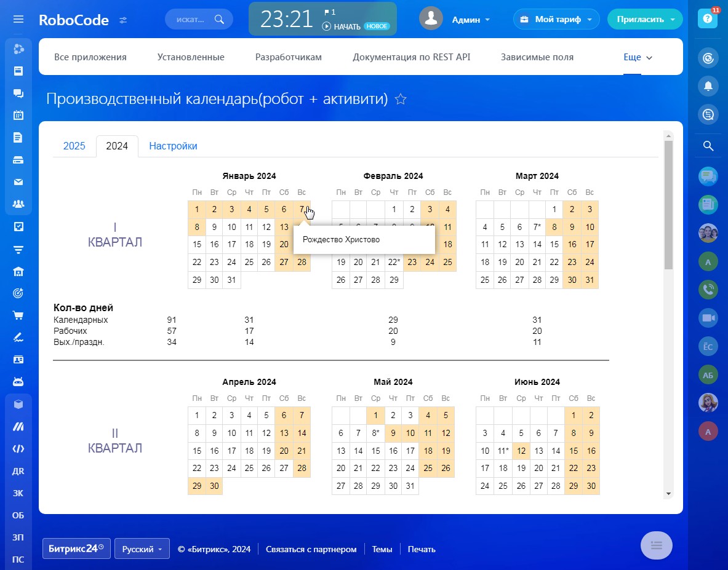
Task: Open the Зависимые поля tab
Action: tap(537, 57)
